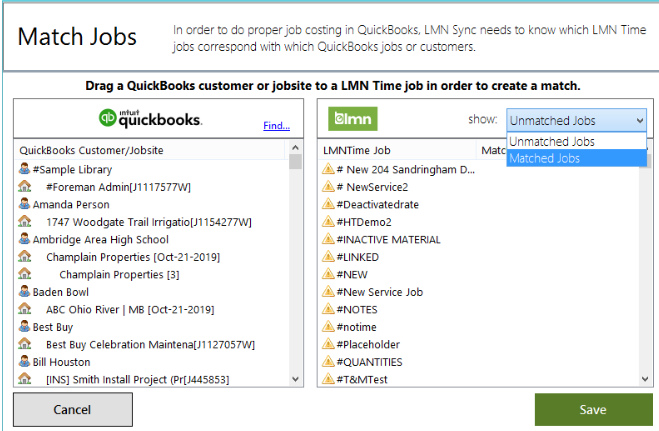Click the customer icon beside Best Buy
The image size is (659, 431).
pos(24,326)
